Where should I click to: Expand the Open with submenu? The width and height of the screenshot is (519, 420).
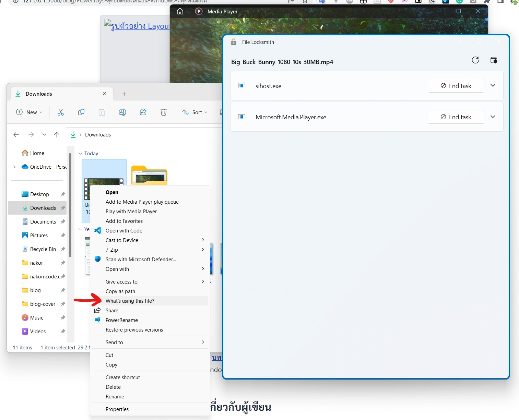tap(150, 269)
